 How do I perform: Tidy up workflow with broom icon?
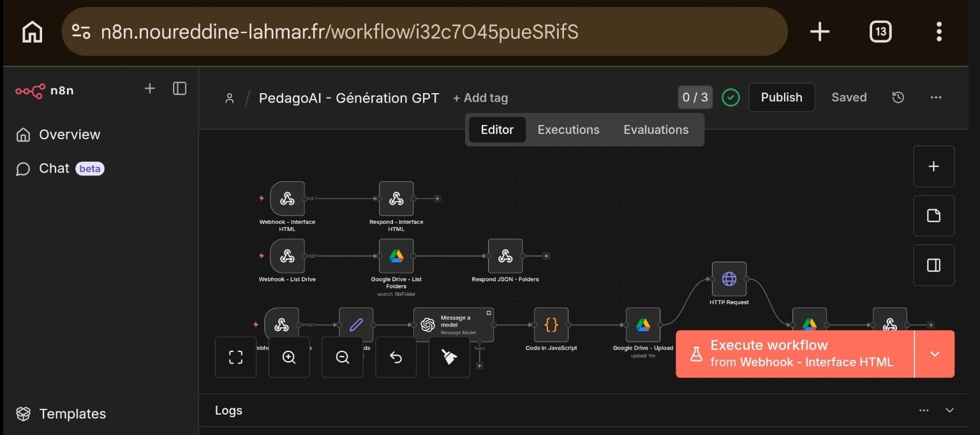(x=449, y=357)
